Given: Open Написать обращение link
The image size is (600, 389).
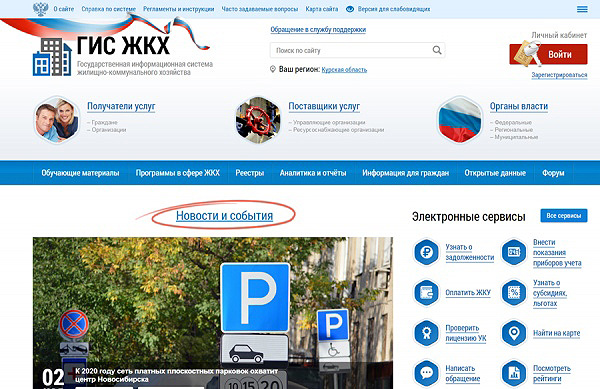Looking at the screenshot, I should click(463, 373).
